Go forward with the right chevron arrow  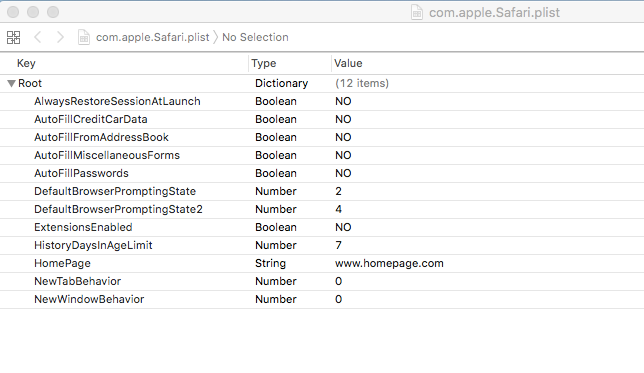click(60, 37)
